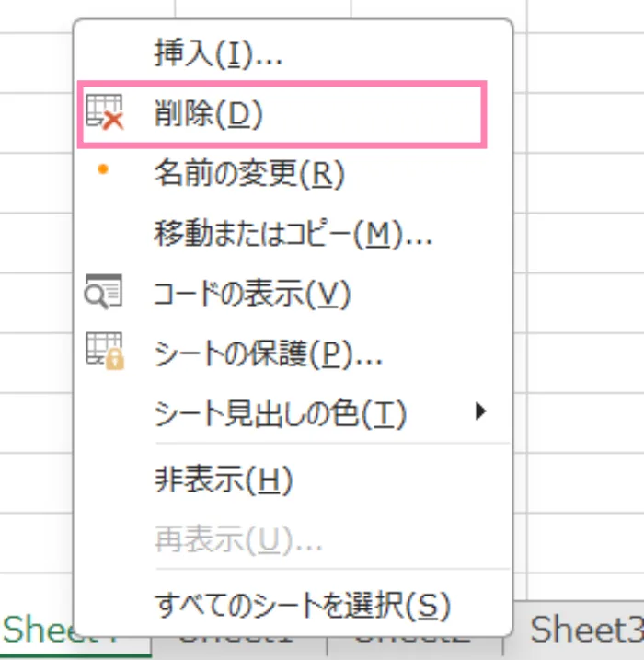Viewport: 644px width, 660px height.
Task: Click the protect sheet padlock icon
Action: (x=105, y=351)
